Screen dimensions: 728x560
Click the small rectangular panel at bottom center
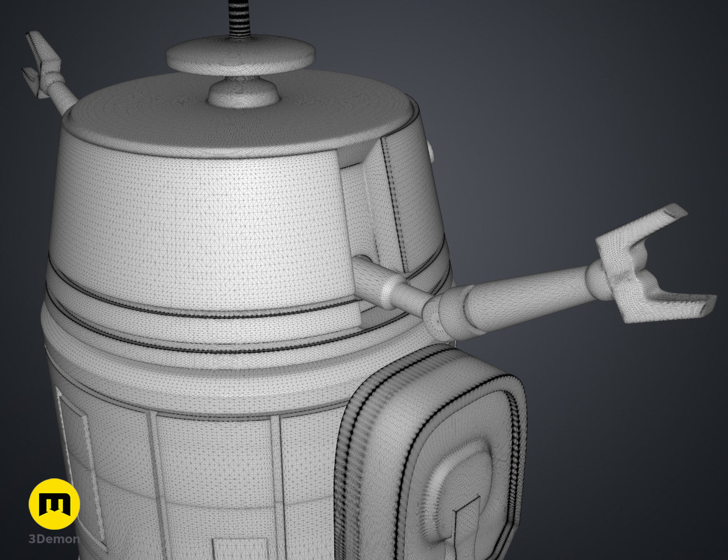tap(232, 549)
